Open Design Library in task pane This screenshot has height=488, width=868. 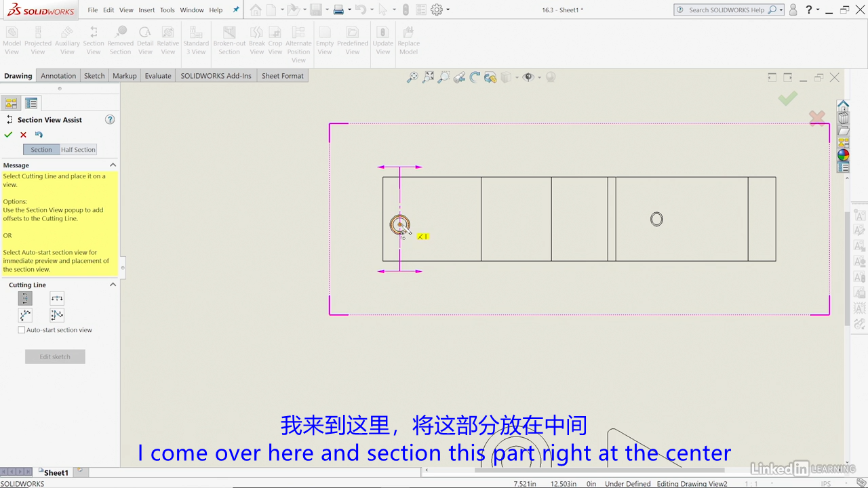(843, 118)
